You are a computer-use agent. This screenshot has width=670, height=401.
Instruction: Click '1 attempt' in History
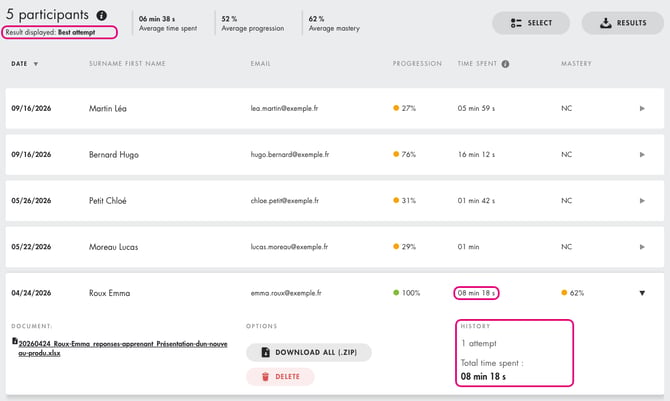click(x=479, y=344)
